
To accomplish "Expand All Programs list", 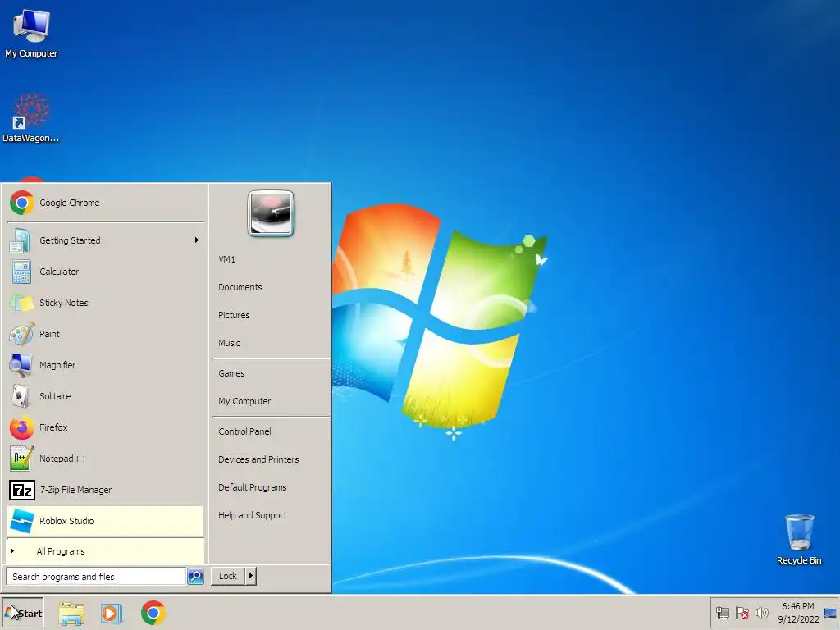I will pyautogui.click(x=106, y=551).
